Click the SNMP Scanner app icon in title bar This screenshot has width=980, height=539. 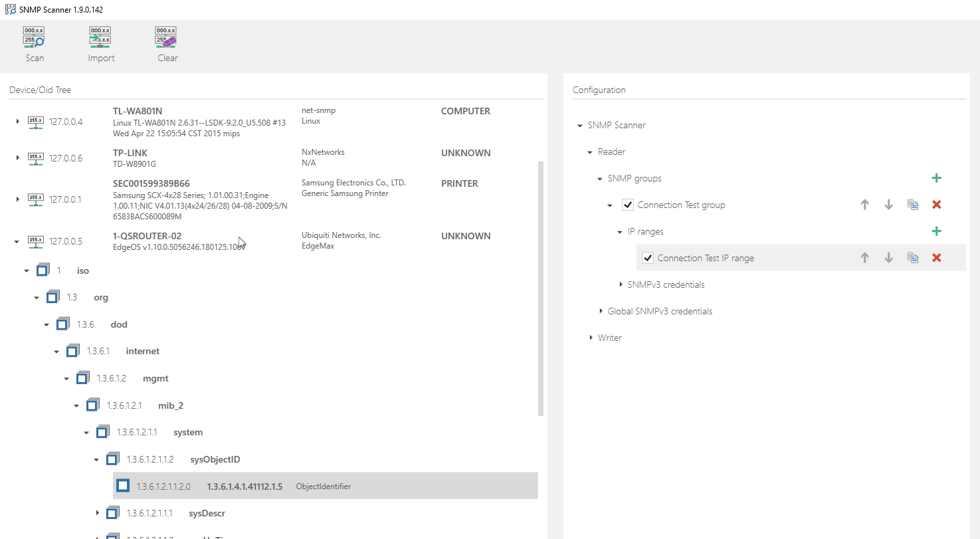tap(11, 10)
